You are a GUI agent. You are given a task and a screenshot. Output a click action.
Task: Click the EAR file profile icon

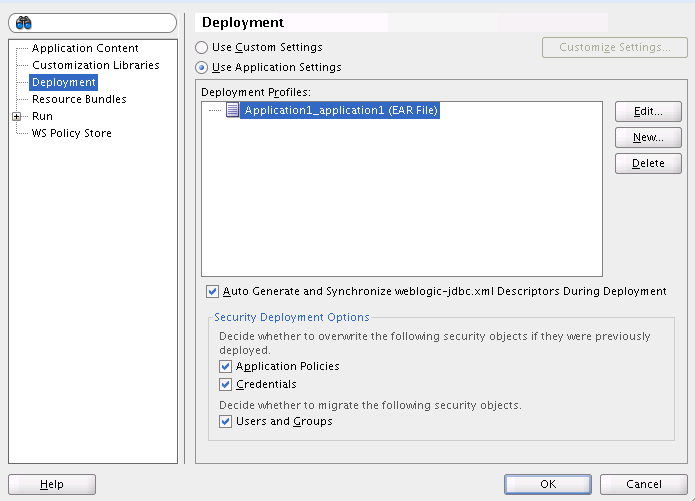tap(232, 111)
